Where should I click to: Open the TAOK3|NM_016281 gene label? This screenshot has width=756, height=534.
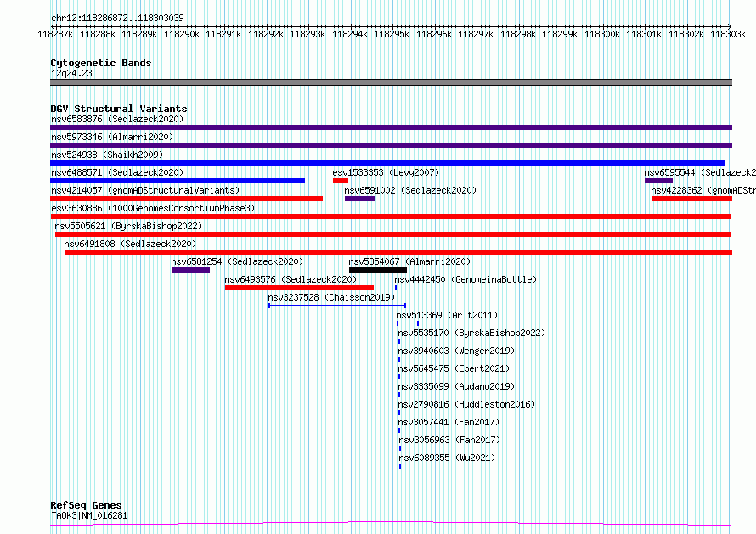(89, 515)
